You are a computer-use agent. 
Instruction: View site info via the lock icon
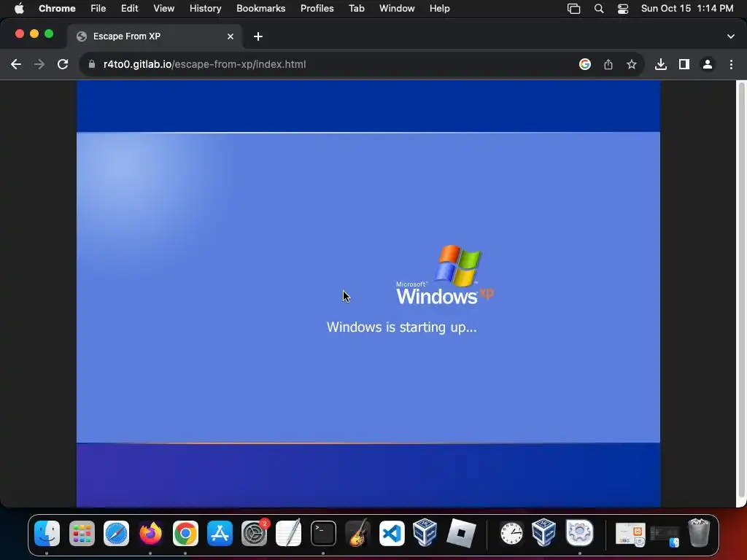point(92,64)
